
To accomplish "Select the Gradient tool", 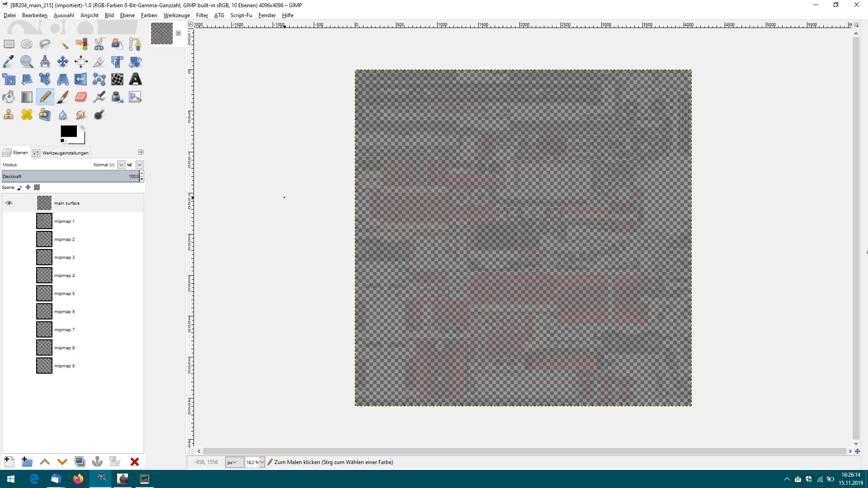I will [27, 97].
